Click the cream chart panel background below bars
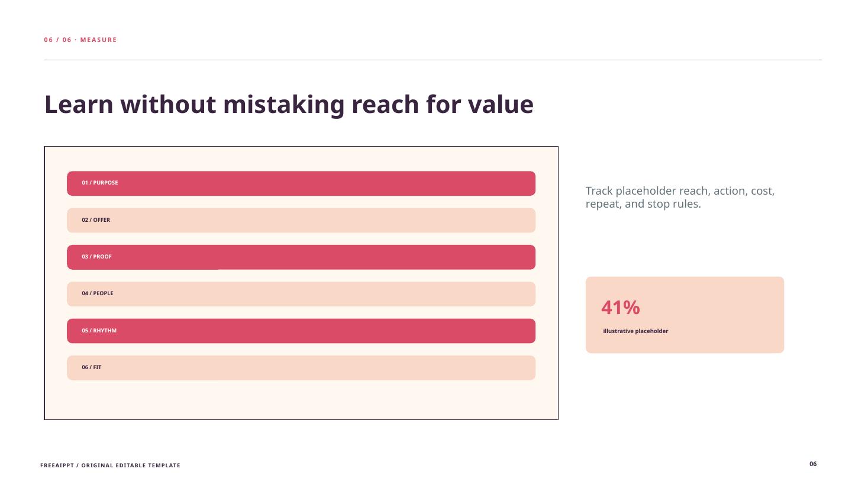868x488 pixels. (301, 400)
